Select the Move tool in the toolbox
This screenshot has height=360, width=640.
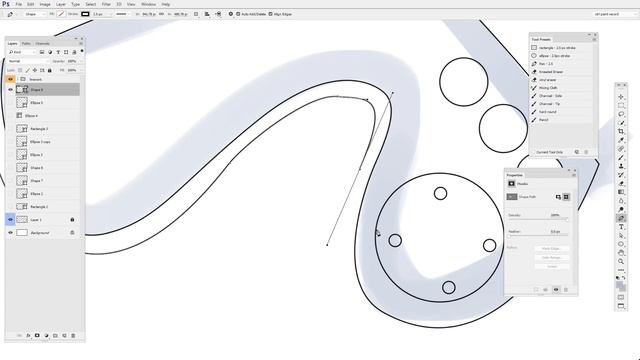point(621,97)
